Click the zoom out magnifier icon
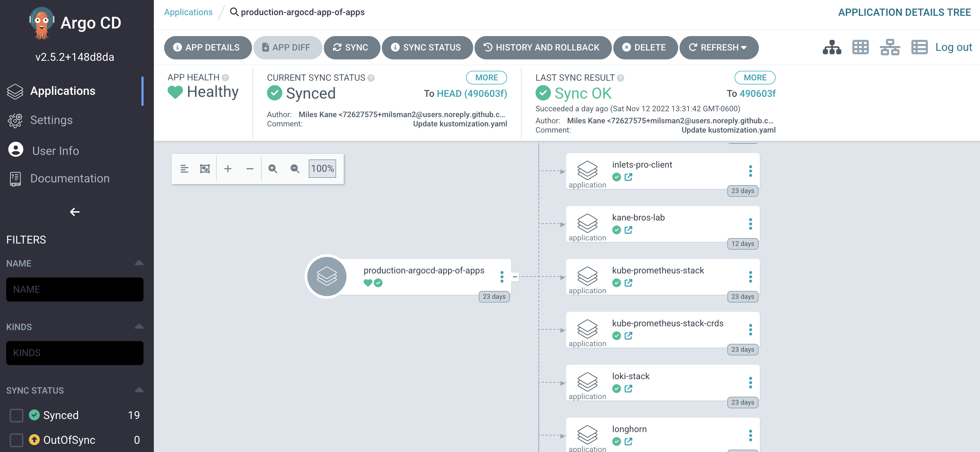 pos(295,169)
